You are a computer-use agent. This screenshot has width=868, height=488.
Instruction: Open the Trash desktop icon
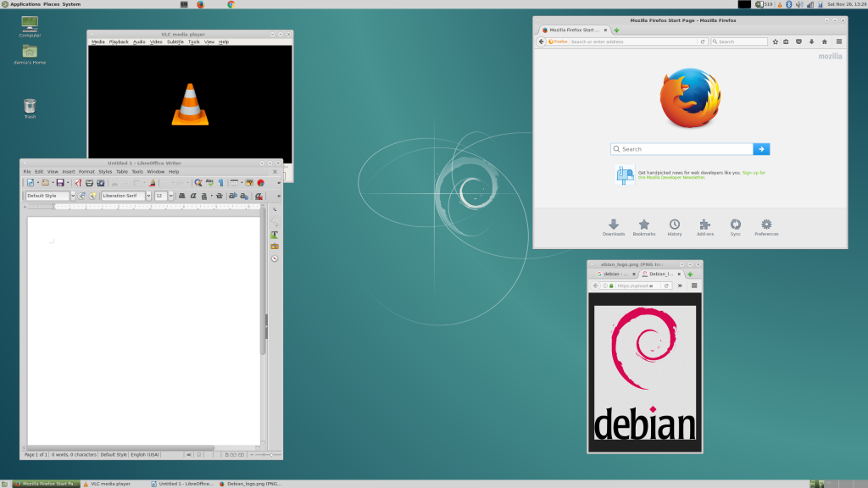click(30, 108)
